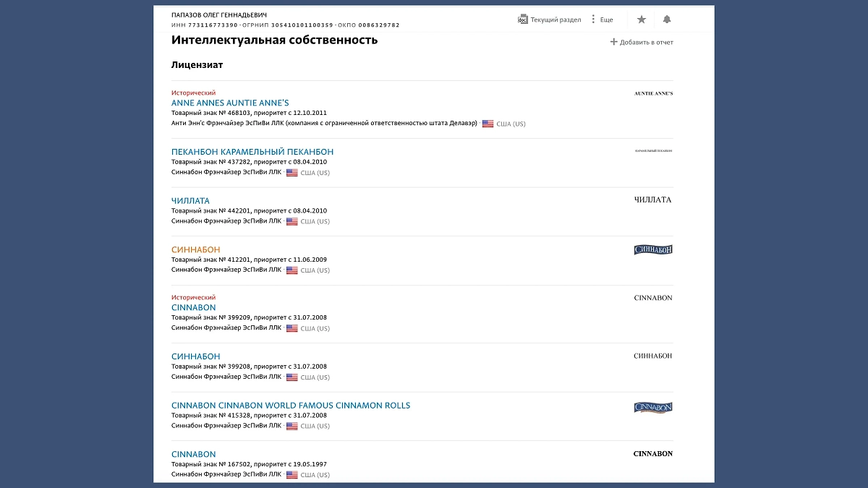The image size is (868, 488).
Task: Click the СИННАБОН logo thumbnail
Action: coord(652,249)
